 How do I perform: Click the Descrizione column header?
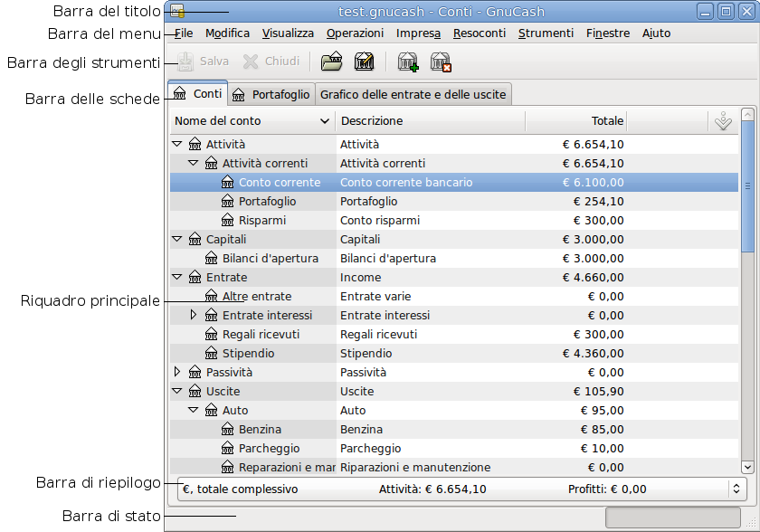click(x=431, y=121)
